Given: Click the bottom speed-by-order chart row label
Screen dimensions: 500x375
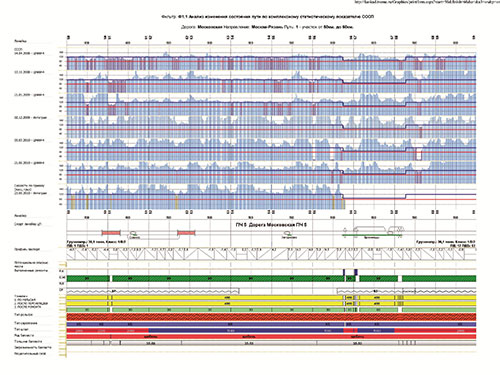Looking at the screenshot, I should click(x=30, y=189).
